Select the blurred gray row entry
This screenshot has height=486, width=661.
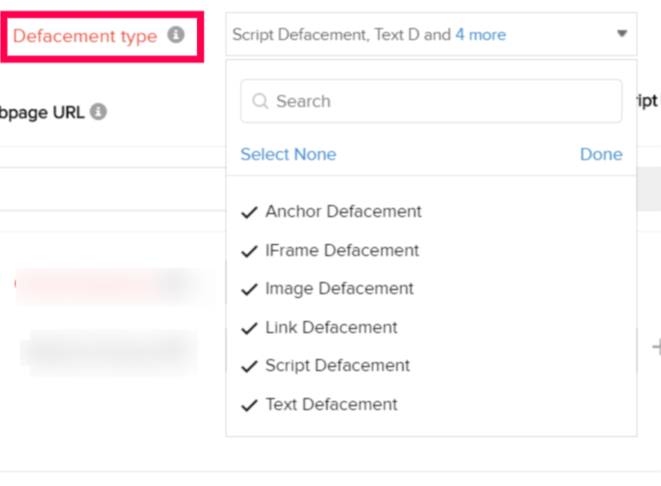tap(110, 350)
